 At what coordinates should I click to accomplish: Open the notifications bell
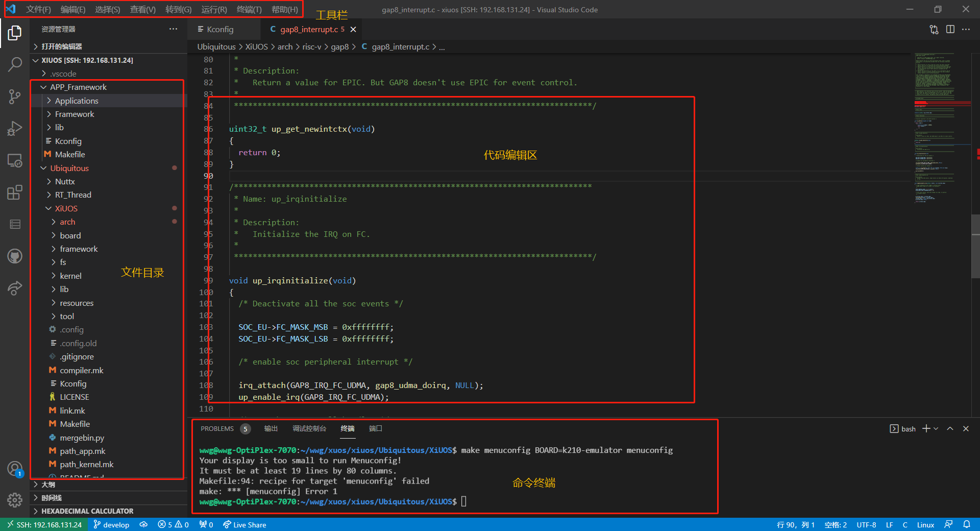click(x=966, y=525)
